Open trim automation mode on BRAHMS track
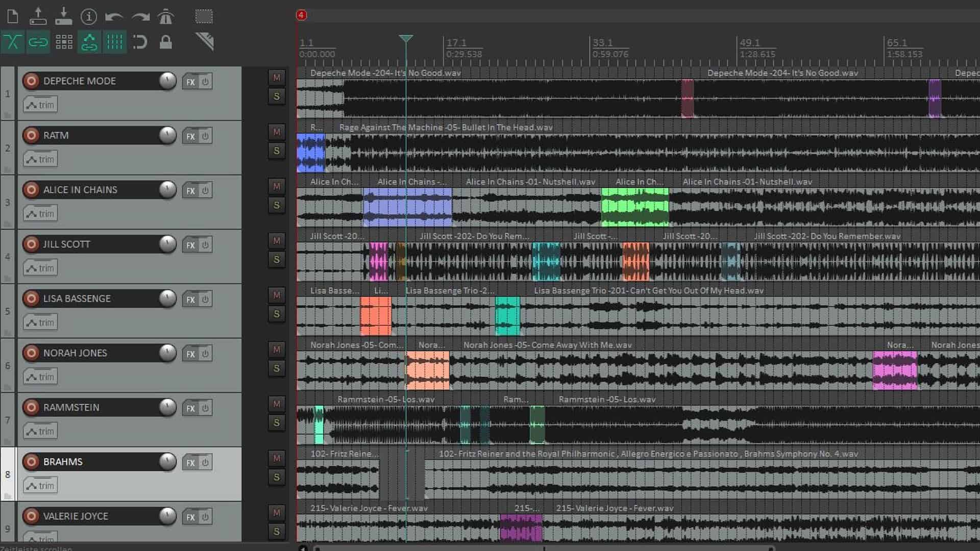980x551 pixels. tap(40, 486)
